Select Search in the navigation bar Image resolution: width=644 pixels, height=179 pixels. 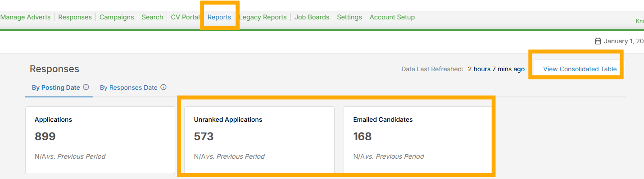pyautogui.click(x=152, y=17)
